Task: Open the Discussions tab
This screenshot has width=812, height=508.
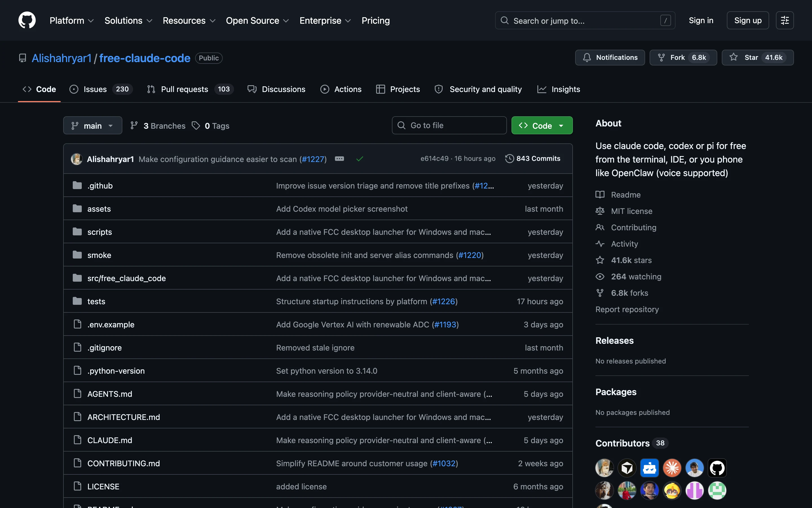Action: 277,89
